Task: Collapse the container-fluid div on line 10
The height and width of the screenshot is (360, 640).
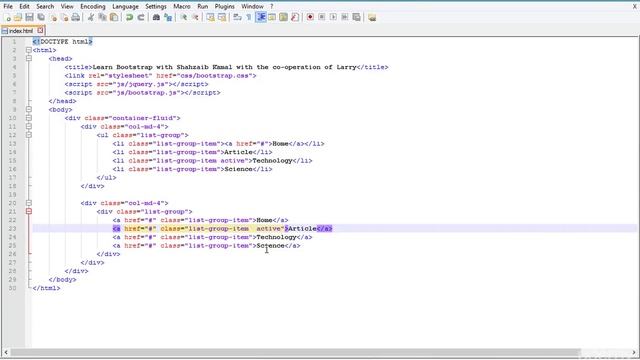Action: tap(29, 118)
